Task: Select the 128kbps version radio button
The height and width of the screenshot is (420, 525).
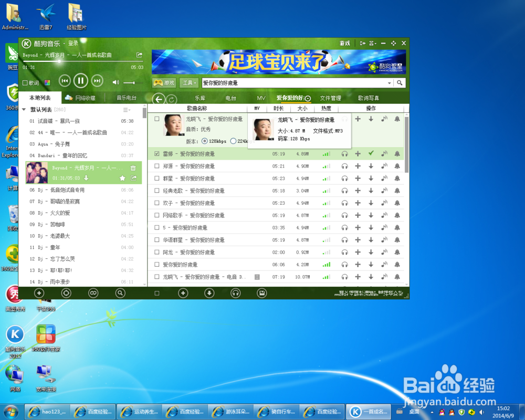Action: click(x=205, y=141)
